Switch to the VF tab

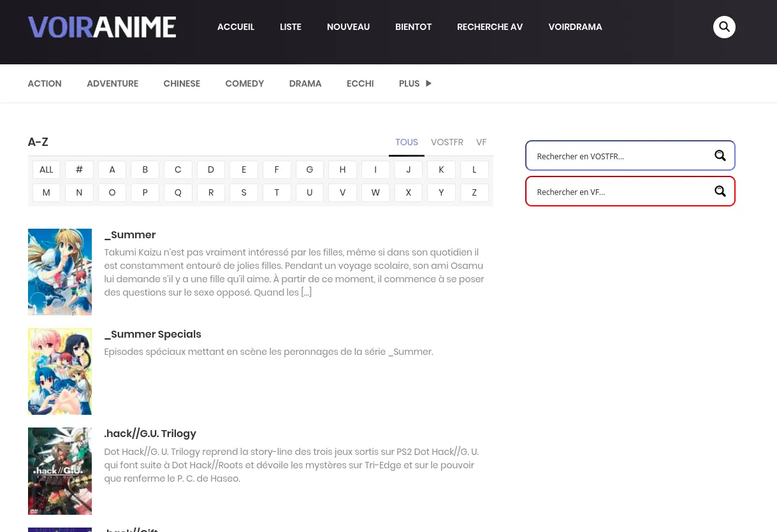point(481,142)
